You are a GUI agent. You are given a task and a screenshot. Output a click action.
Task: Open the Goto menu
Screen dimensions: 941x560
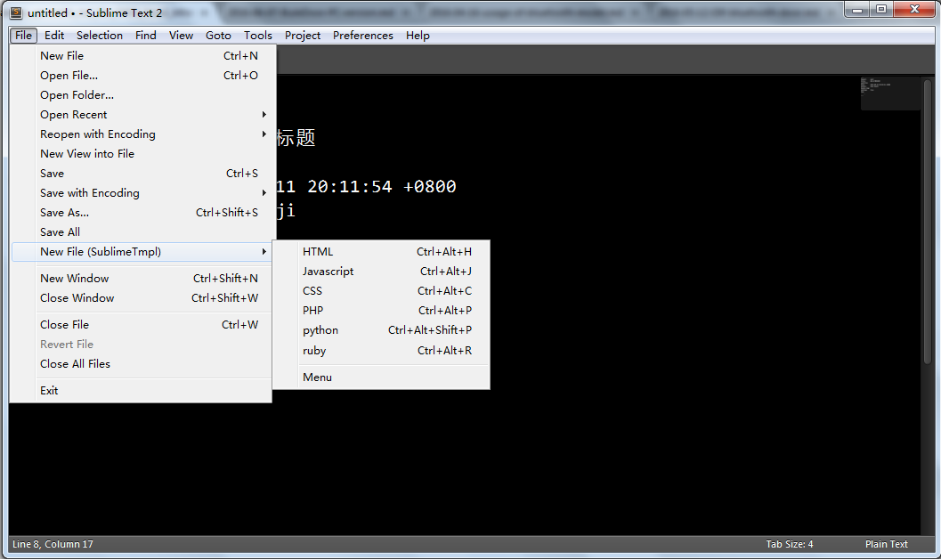click(x=218, y=36)
